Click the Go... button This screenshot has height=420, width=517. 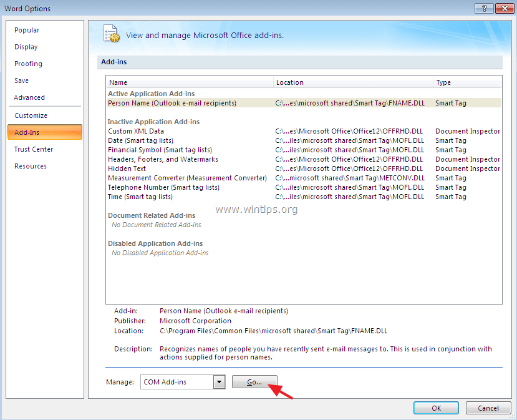click(254, 382)
